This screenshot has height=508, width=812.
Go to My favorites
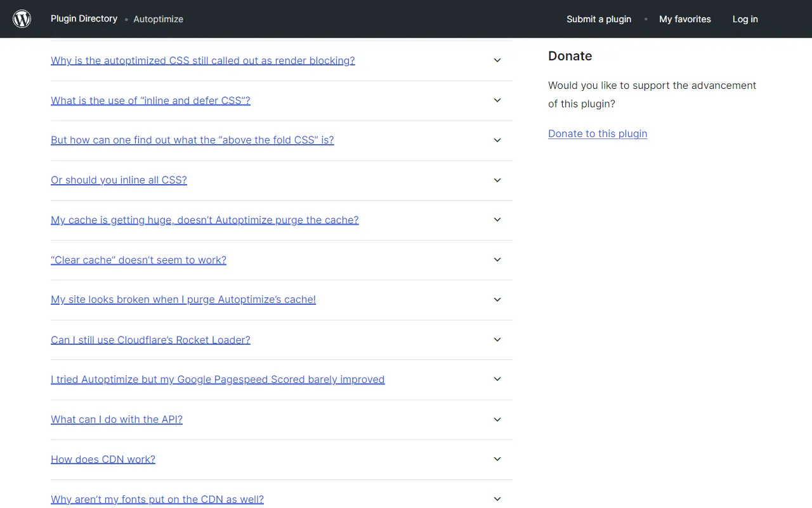685,19
